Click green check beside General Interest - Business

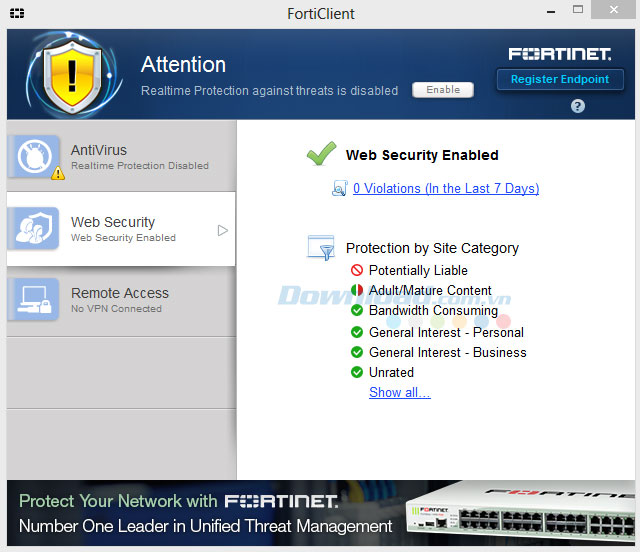(x=357, y=352)
